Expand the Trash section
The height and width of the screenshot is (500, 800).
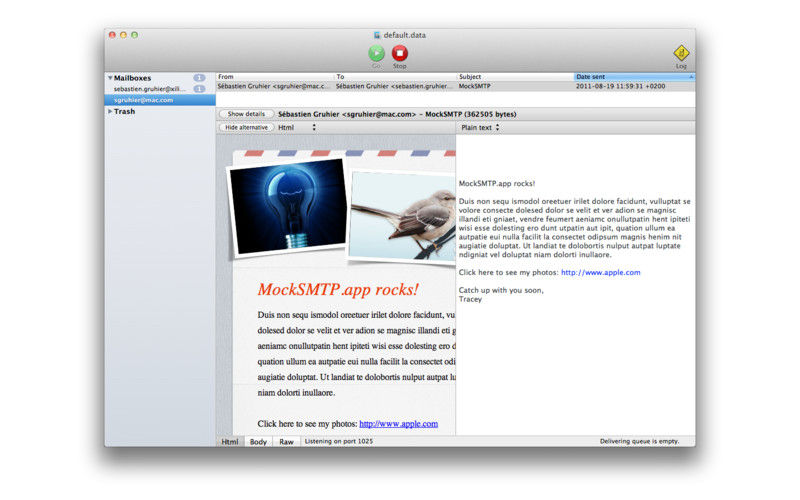pos(110,111)
